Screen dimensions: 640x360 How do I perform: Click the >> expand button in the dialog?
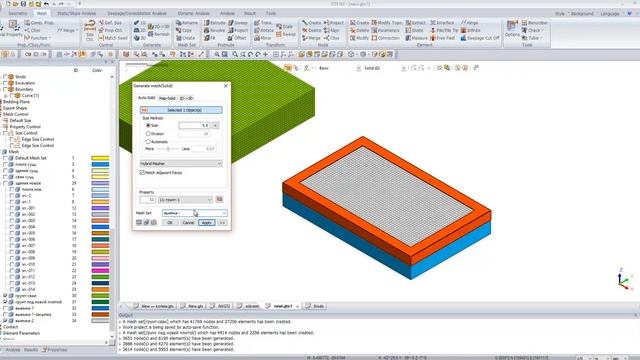pos(222,222)
